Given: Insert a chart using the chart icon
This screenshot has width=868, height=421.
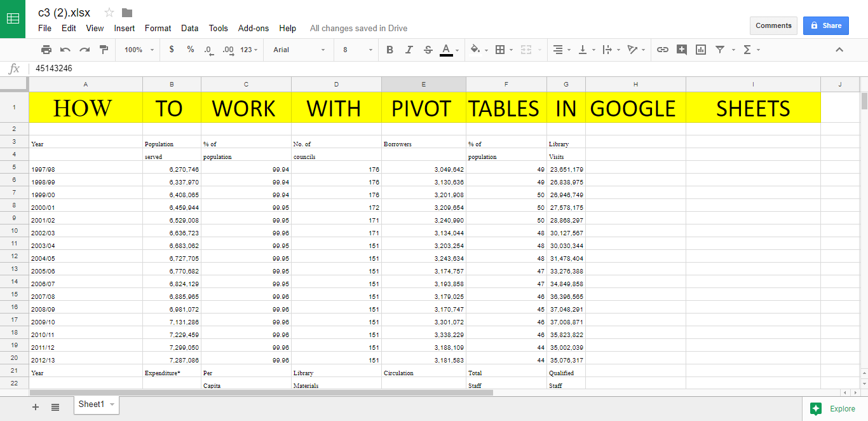Looking at the screenshot, I should tap(700, 50).
